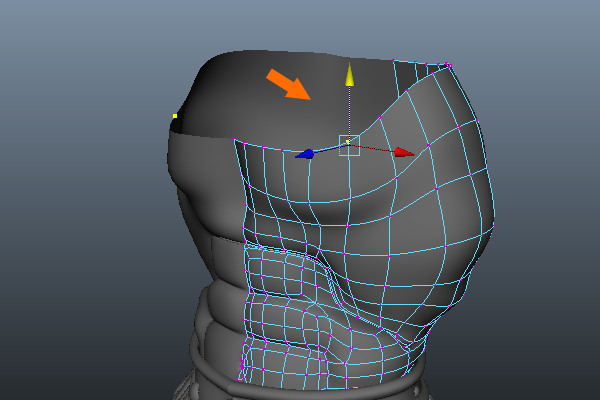Click the center square handle of the move manipulator
Viewport: 600px width, 400px height.
pyautogui.click(x=349, y=145)
